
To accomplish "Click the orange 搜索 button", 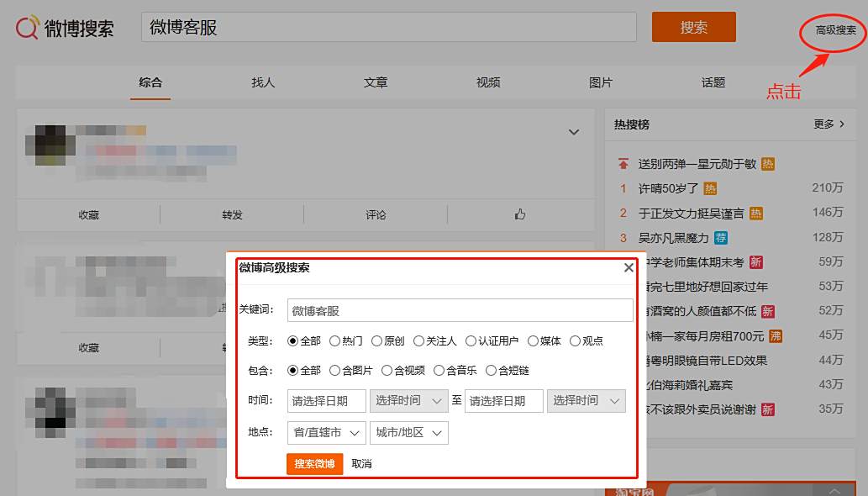I will point(693,27).
